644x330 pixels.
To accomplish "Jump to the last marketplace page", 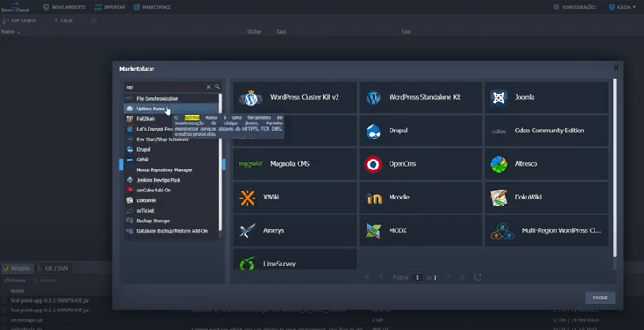I will [462, 277].
